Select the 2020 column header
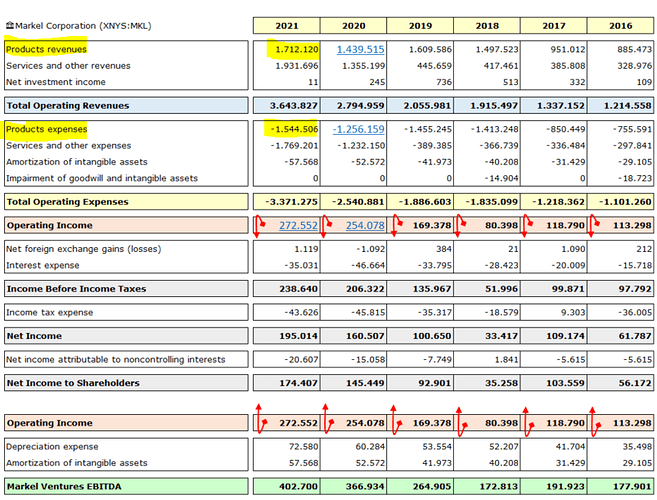 353,26
